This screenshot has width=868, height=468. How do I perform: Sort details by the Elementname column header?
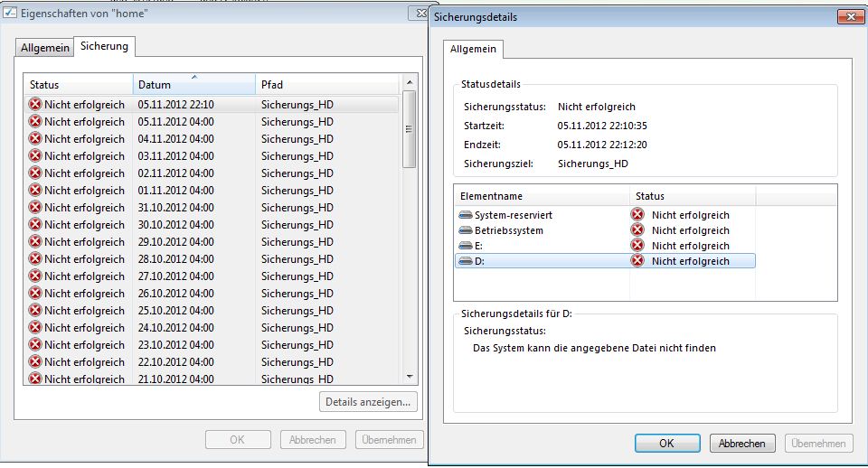point(541,196)
